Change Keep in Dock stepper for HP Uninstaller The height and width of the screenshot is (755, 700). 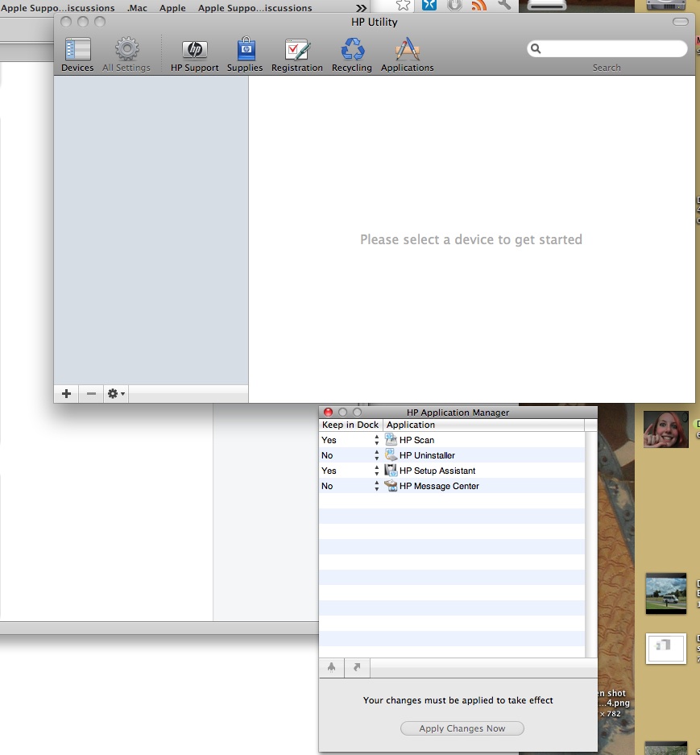point(376,455)
